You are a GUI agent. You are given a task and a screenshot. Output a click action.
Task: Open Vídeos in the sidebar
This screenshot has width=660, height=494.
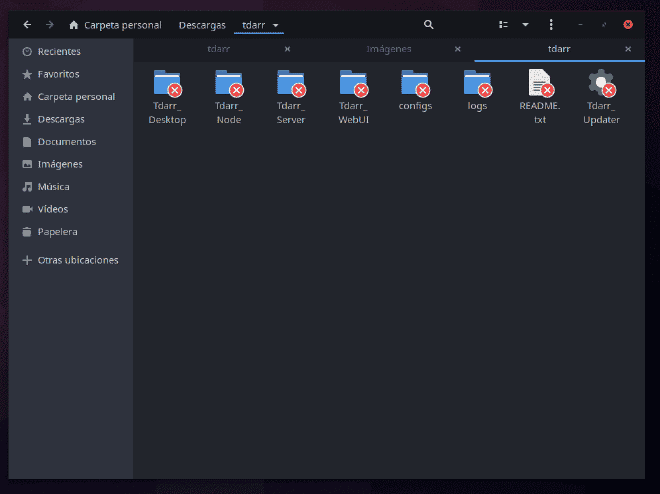[71, 209]
